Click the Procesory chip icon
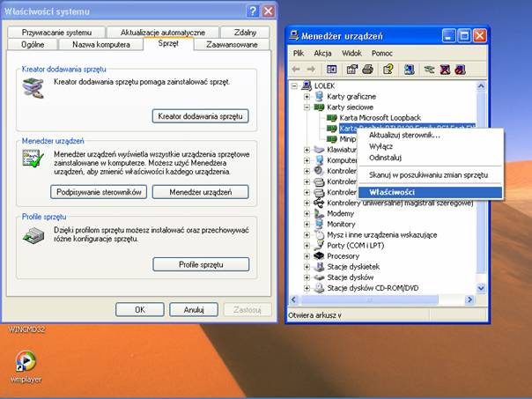 tap(319, 255)
